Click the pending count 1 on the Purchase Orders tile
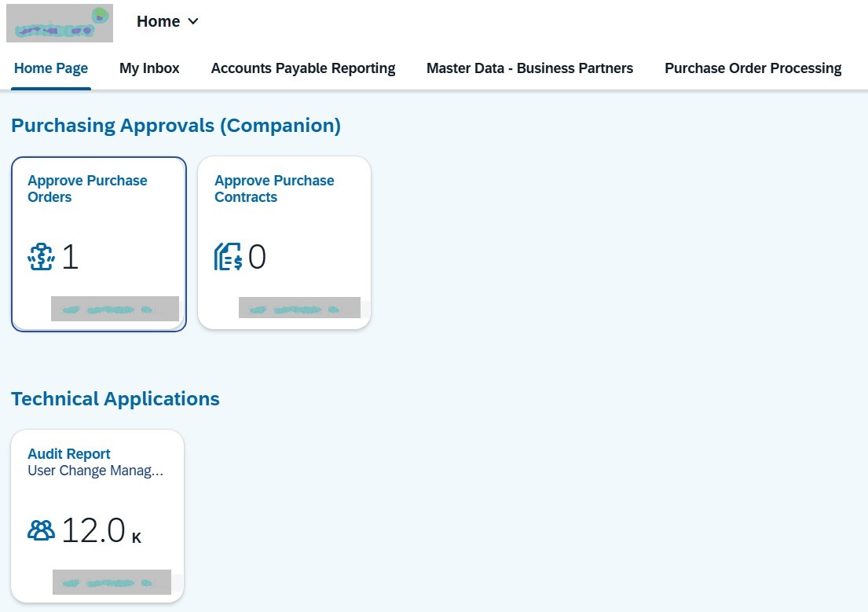The image size is (868, 612). (x=70, y=258)
